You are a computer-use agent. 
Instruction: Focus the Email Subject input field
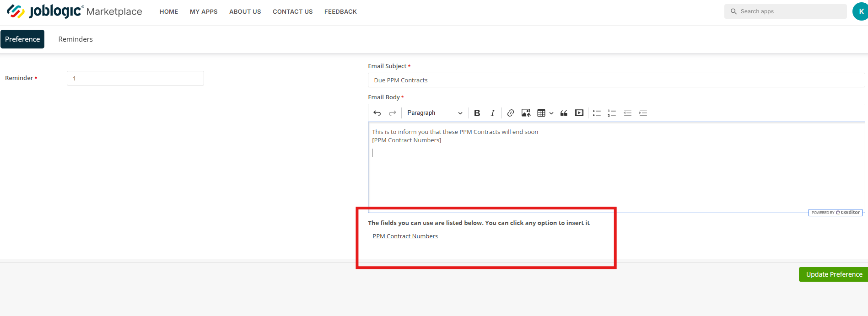616,80
